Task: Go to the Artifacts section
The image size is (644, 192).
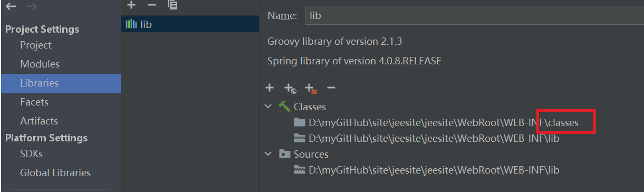Action: (x=39, y=121)
